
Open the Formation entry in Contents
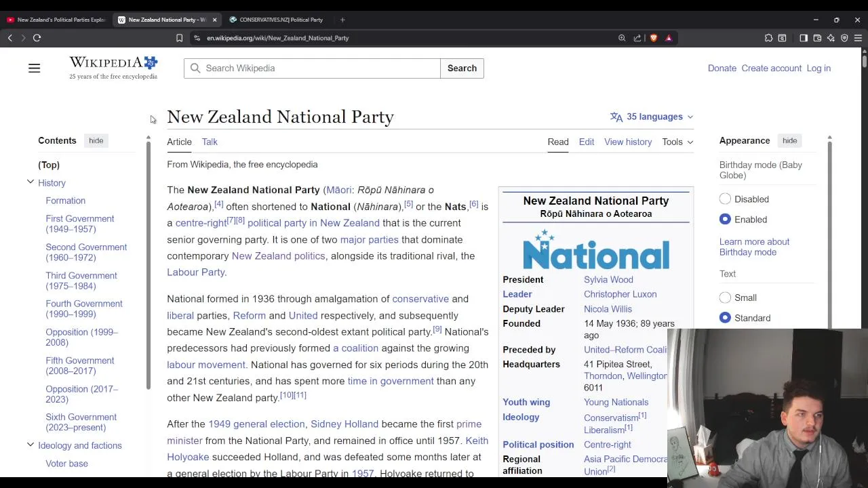pyautogui.click(x=66, y=201)
